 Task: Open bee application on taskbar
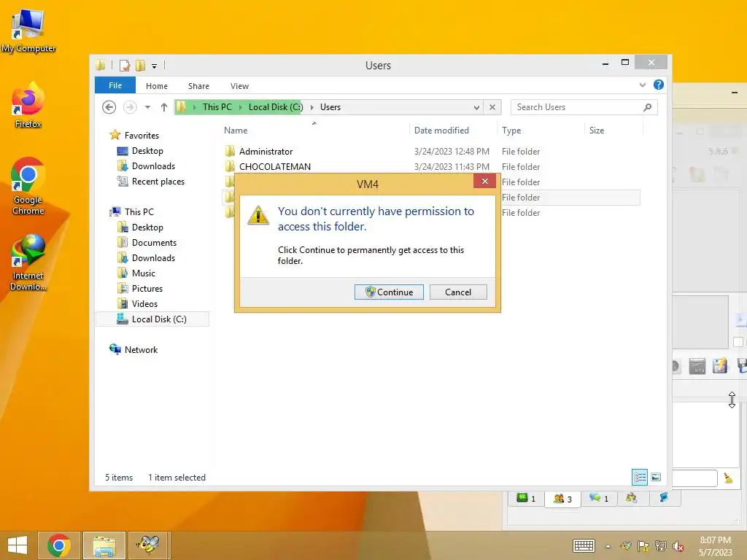149,545
